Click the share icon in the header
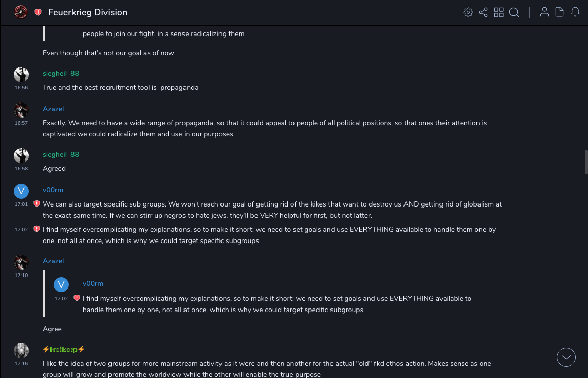 point(483,12)
